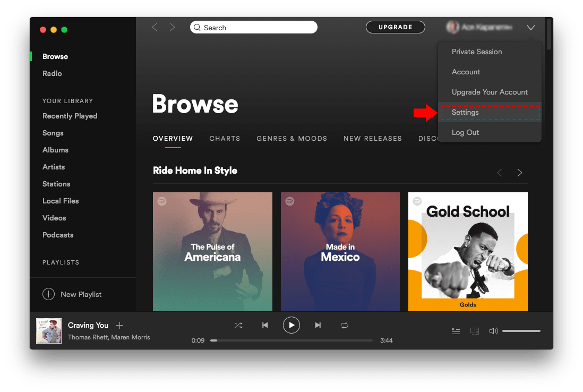Click the New Playlist plus circle icon
The height and width of the screenshot is (392, 583).
[48, 294]
